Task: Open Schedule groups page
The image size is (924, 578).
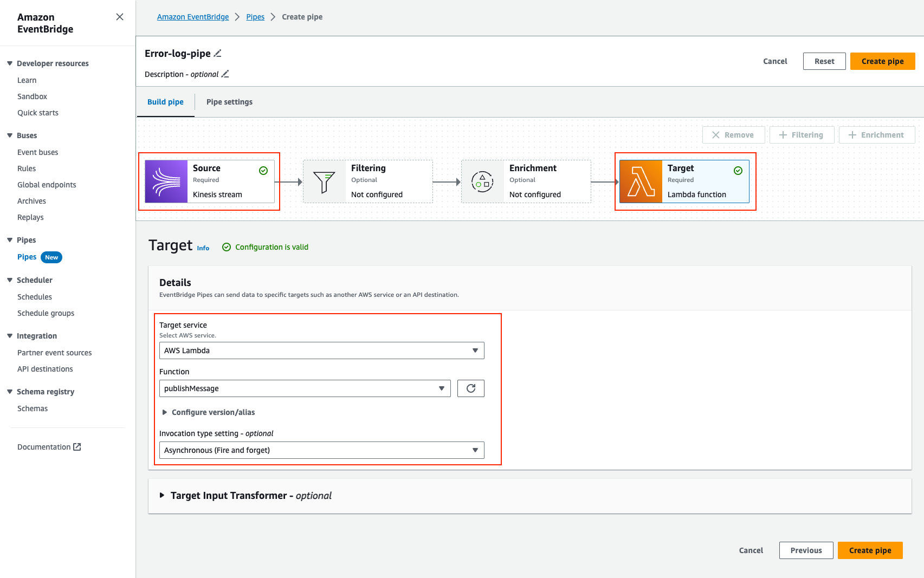Action: point(46,313)
